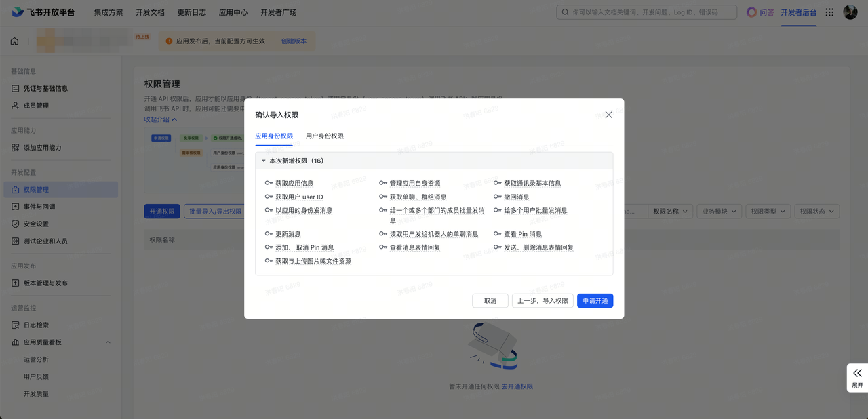
Task: Click the 读取用户发给机器人的单聊消息 permission
Action: pos(434,233)
